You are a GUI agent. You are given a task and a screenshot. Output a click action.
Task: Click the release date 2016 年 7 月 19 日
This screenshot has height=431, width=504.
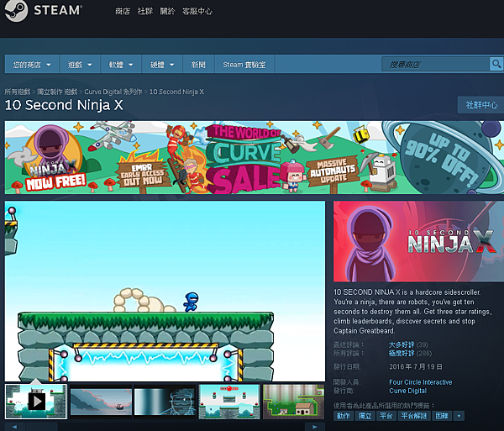(416, 366)
